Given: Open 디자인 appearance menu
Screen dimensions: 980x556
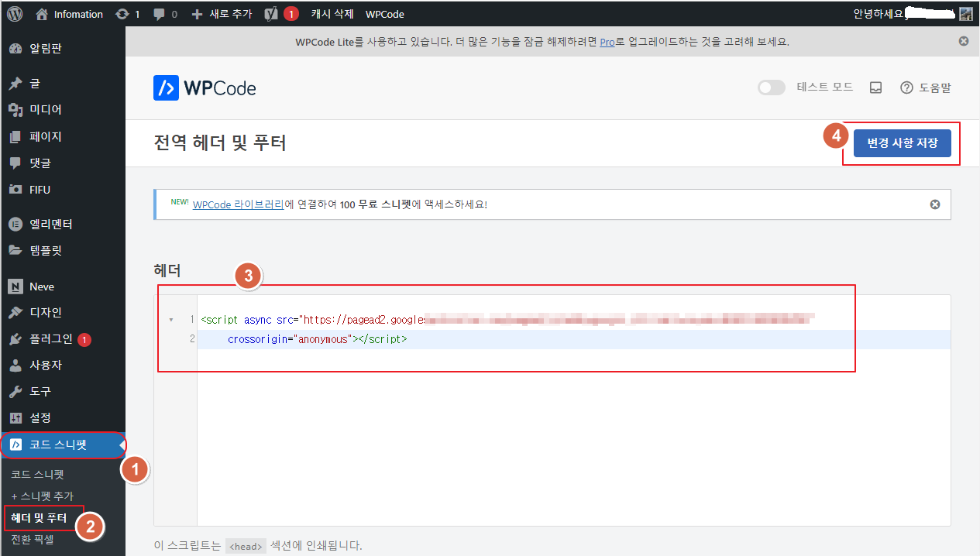Looking at the screenshot, I should point(62,313).
